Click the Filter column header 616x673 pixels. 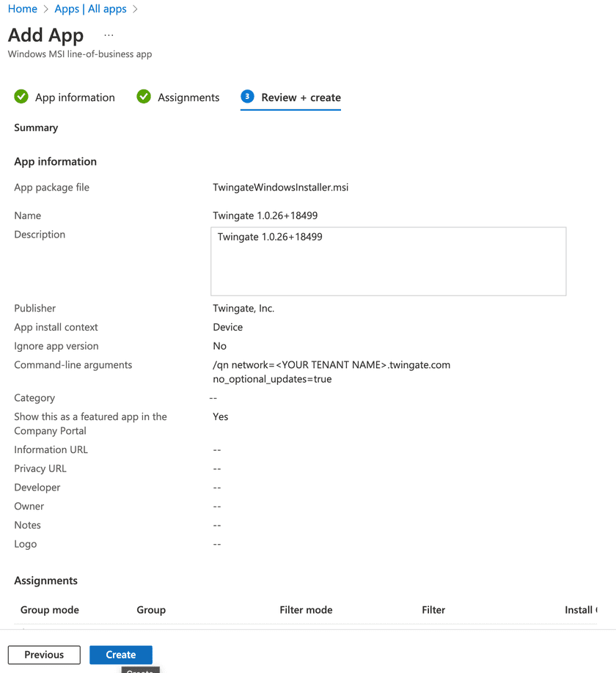[x=433, y=610]
